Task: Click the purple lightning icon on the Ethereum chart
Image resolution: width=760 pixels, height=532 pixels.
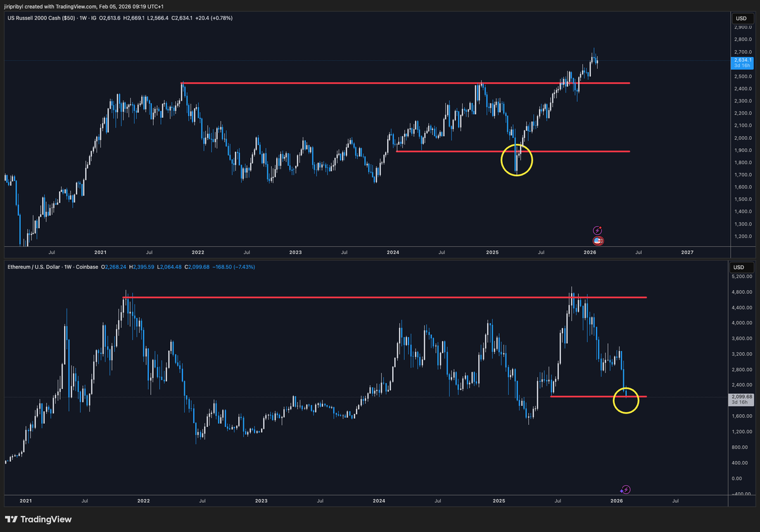Action: [x=626, y=490]
